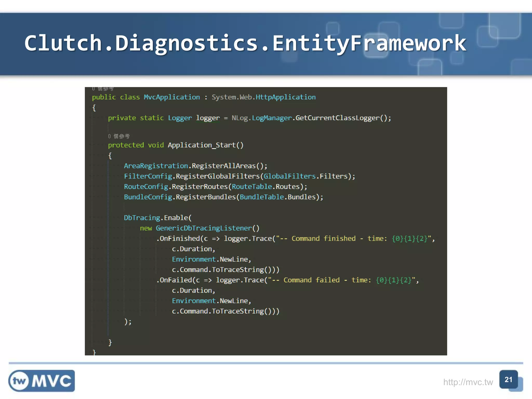This screenshot has width=532, height=399.
Task: Click 'RouteConfig.RegisterRoutes' line
Action: pos(216,187)
